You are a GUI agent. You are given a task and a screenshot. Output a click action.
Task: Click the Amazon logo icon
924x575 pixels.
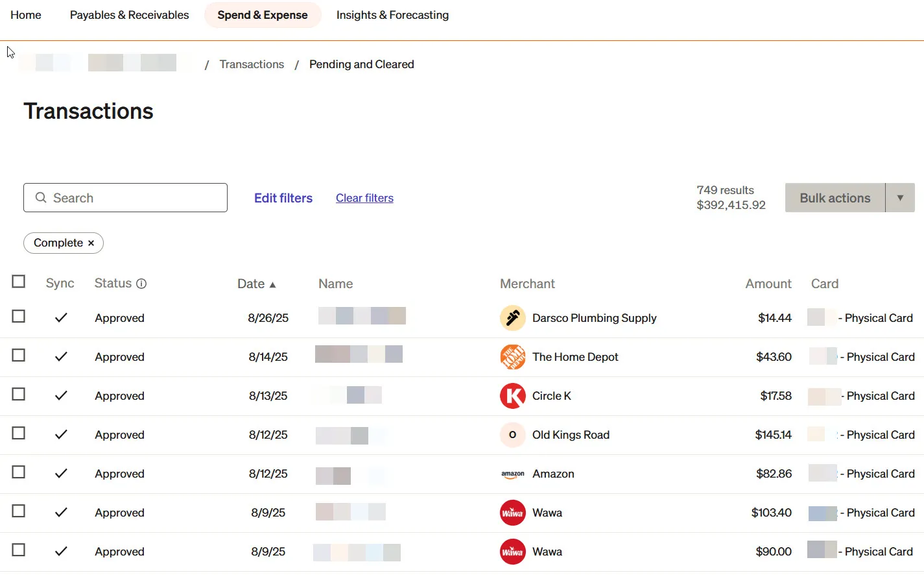coord(512,474)
